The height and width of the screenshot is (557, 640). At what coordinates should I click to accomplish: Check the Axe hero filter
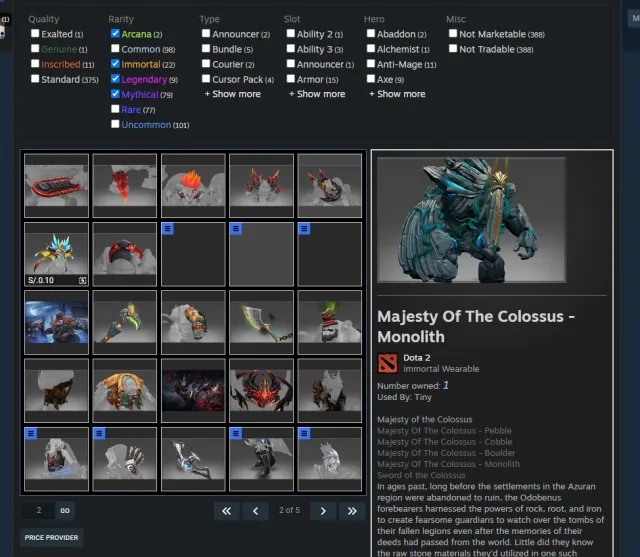pyautogui.click(x=371, y=79)
